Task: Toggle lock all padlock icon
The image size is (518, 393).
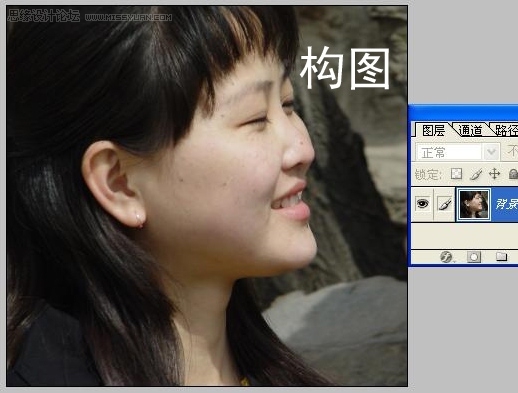Action: click(513, 174)
